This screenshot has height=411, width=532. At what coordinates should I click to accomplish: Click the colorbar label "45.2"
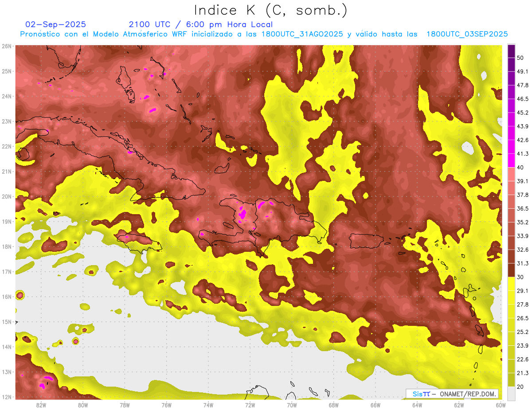(522, 113)
